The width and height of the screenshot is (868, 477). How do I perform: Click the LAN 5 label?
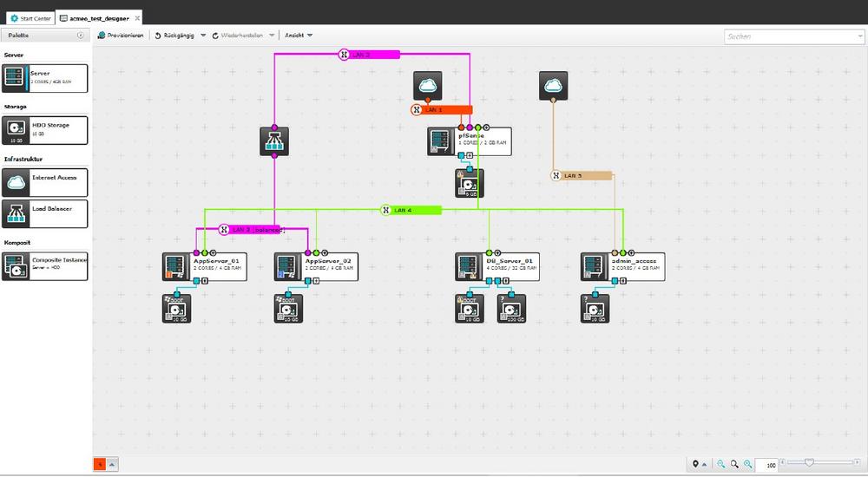(573, 176)
